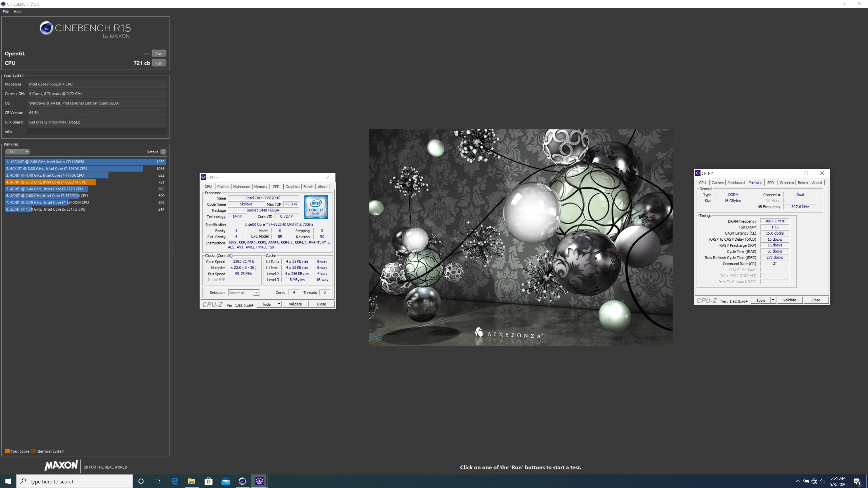The height and width of the screenshot is (488, 868).
Task: Switch to Caches tab in left CPU-Z
Action: [x=223, y=187]
